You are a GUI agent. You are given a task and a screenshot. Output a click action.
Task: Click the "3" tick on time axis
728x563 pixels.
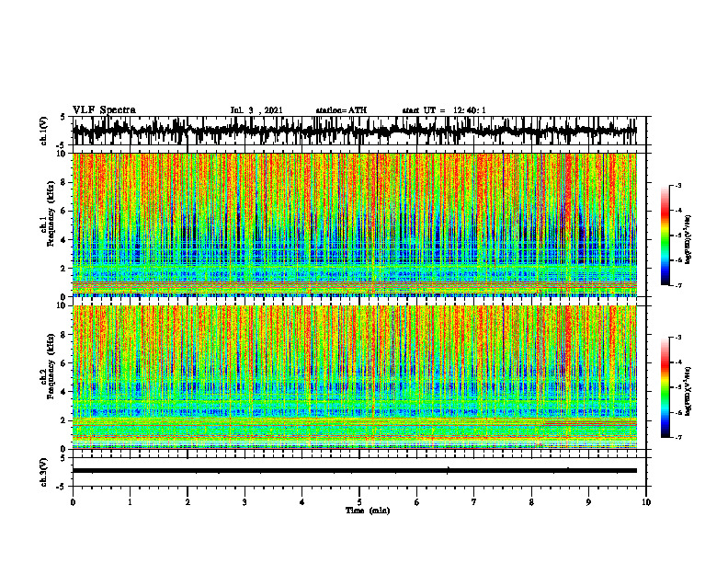(245, 502)
